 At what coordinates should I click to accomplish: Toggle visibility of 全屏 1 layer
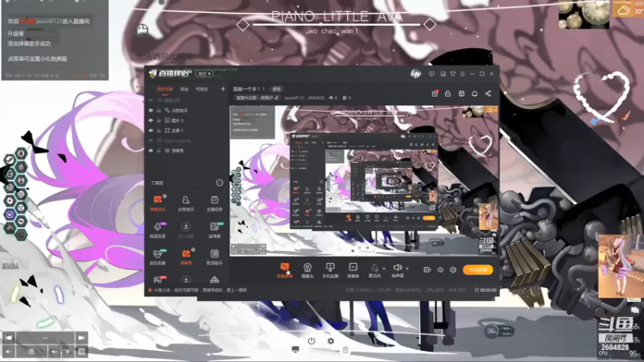pyautogui.click(x=151, y=130)
